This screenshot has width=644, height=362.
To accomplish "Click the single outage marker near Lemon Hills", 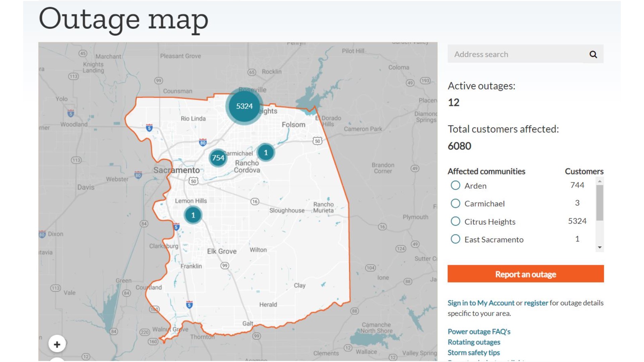I will [193, 215].
